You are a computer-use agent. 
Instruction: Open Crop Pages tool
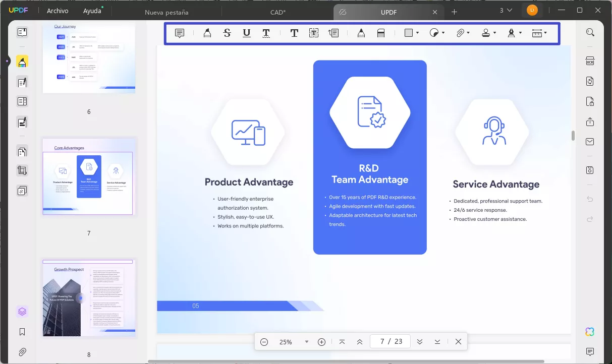click(x=22, y=171)
